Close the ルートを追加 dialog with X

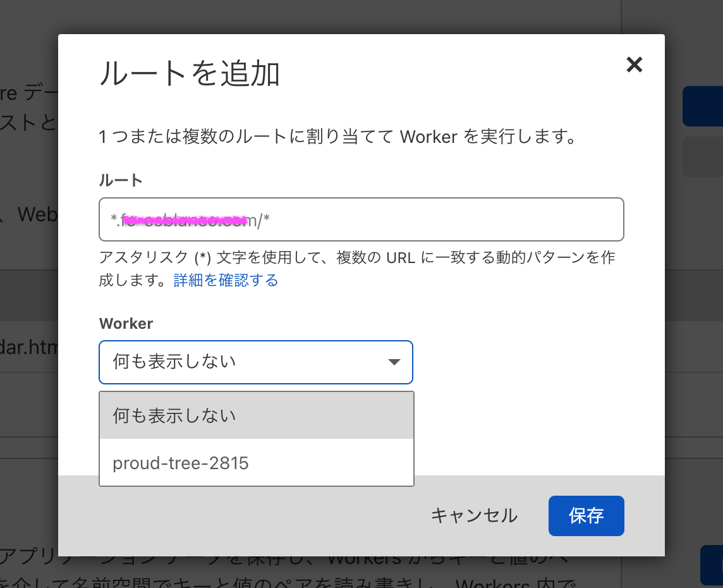pyautogui.click(x=634, y=64)
